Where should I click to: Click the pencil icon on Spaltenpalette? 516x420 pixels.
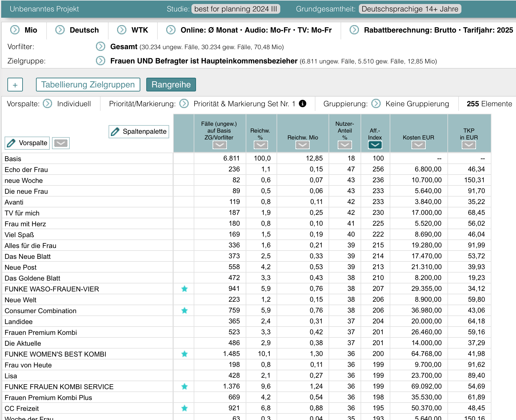(x=115, y=132)
